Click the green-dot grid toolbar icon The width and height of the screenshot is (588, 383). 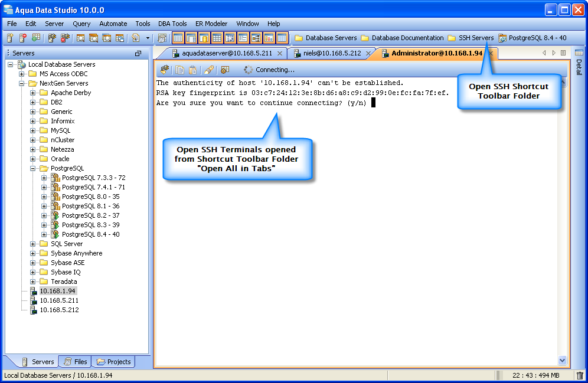coord(35,38)
